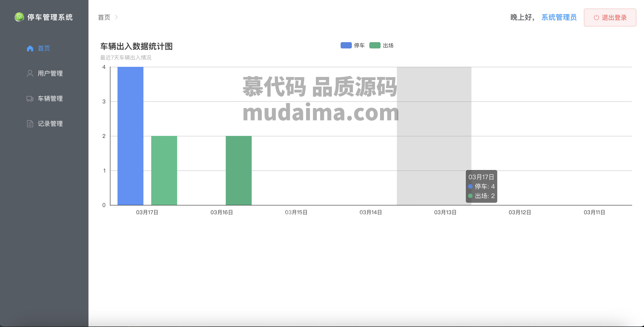The image size is (644, 327).
Task: Click the 首页 breadcrumb link
Action: (x=104, y=17)
